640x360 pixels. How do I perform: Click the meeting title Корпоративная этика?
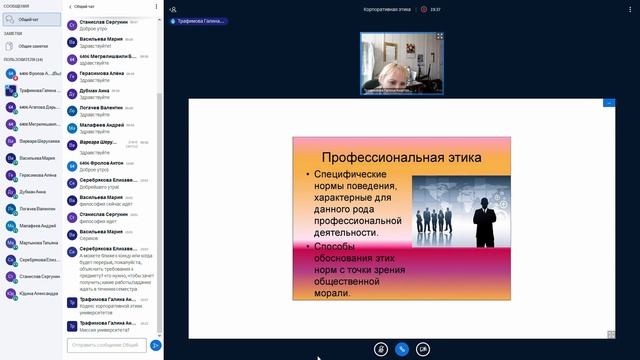click(x=387, y=9)
